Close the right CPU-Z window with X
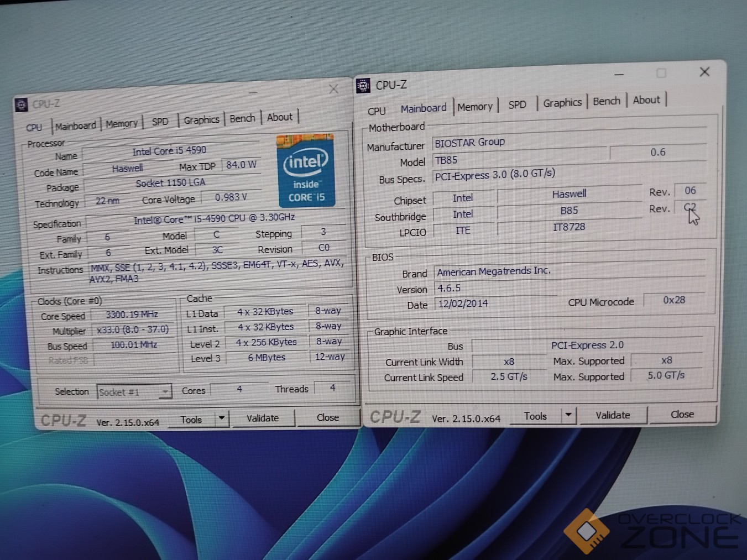This screenshot has height=560, width=747. pyautogui.click(x=704, y=72)
